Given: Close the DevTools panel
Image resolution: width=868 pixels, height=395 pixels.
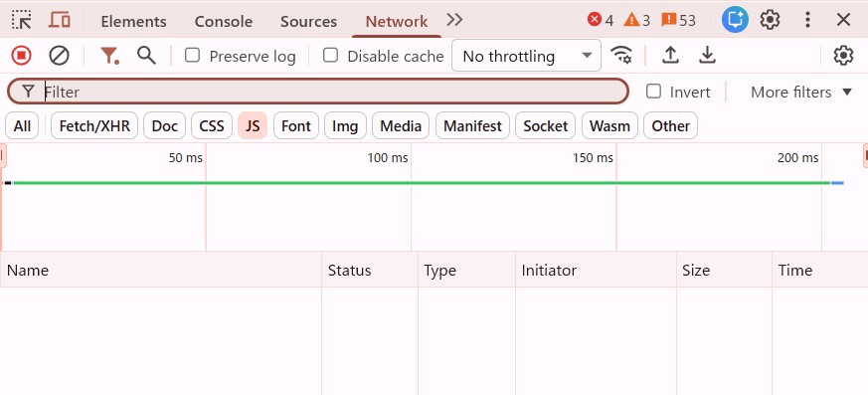Looking at the screenshot, I should click(843, 21).
